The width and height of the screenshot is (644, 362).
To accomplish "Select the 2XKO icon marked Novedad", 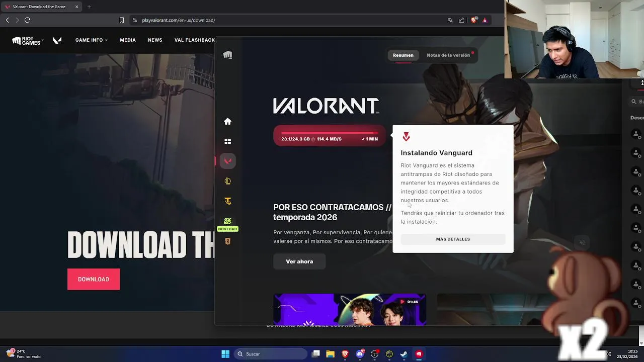I will pos(227,221).
